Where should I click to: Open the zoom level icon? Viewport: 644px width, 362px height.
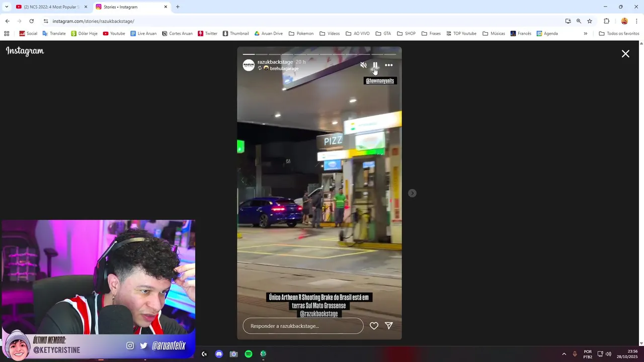(x=579, y=21)
